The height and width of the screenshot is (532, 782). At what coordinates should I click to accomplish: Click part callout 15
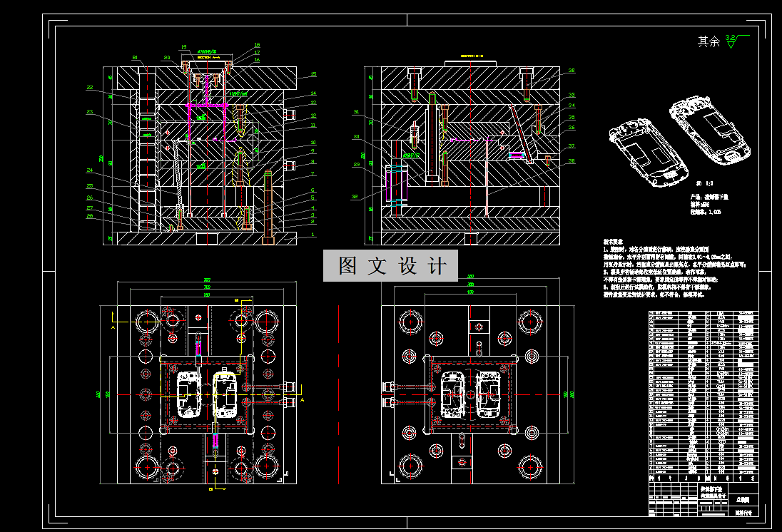313,73
